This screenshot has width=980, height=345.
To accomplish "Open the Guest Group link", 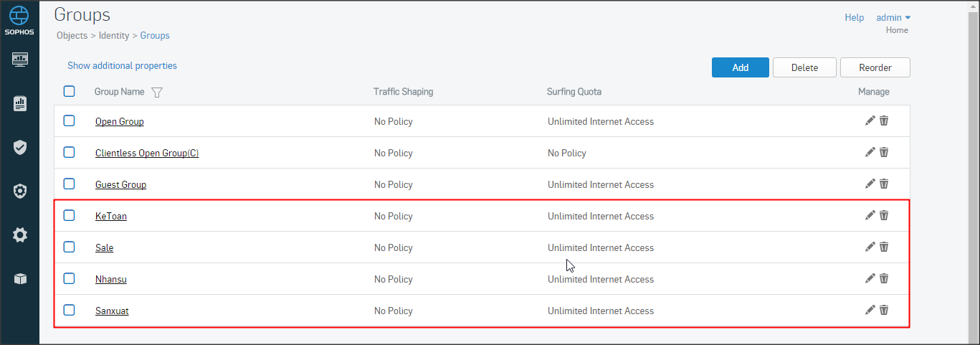I will click(120, 185).
